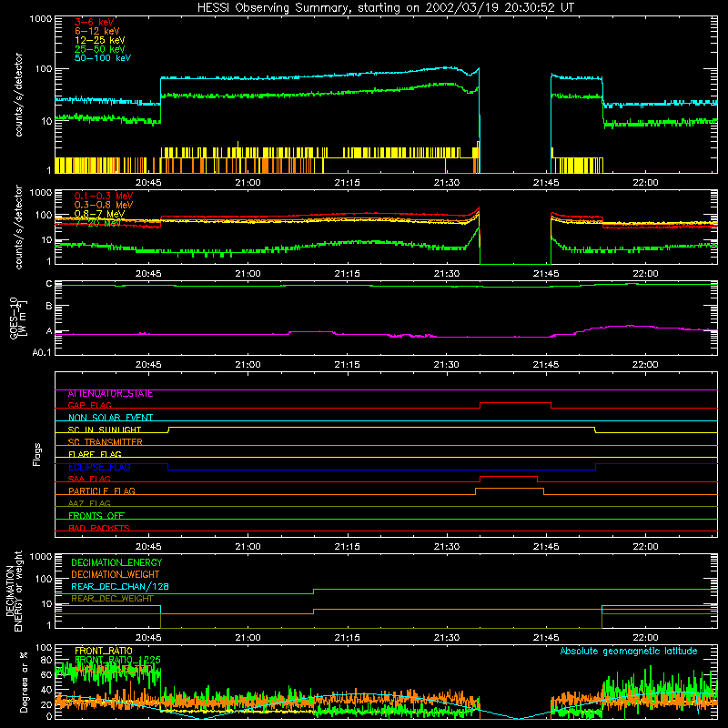
Task: Select the 25-50 keV legend label
Action: pos(100,49)
